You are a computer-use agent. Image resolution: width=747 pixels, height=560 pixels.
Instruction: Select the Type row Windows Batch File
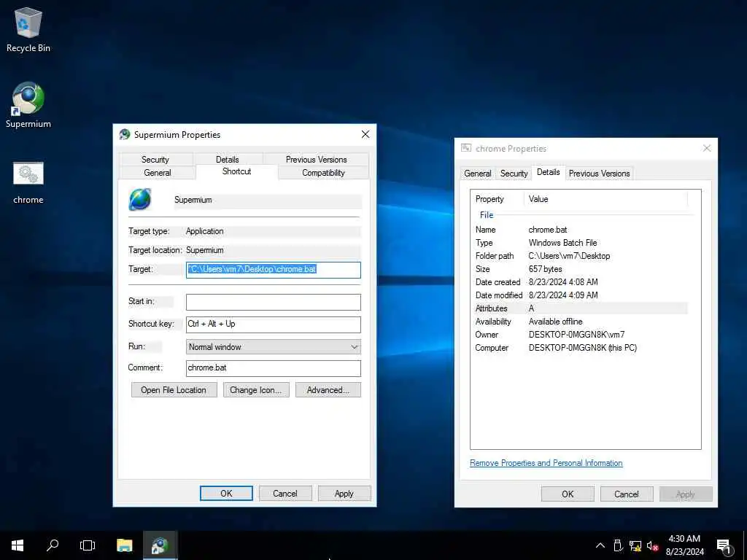pyautogui.click(x=581, y=243)
